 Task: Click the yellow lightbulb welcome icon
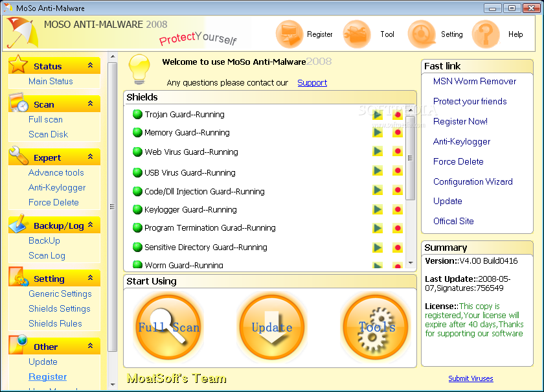[139, 69]
